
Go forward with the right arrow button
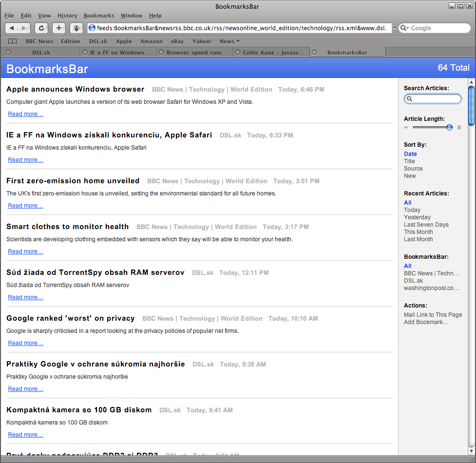click(x=24, y=28)
